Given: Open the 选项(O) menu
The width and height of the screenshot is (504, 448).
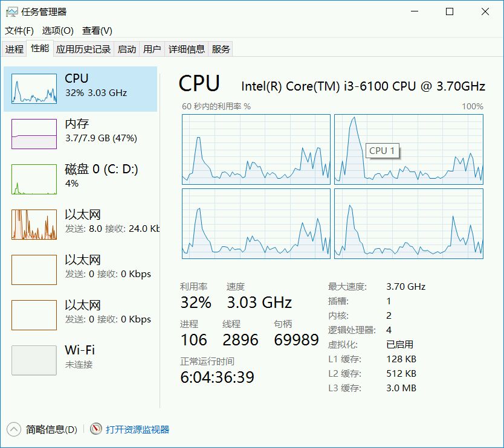Looking at the screenshot, I should [x=57, y=31].
